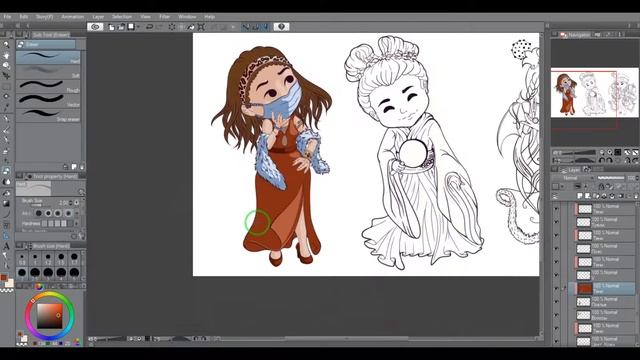Click Navigator zoom in icon
This screenshot has height=360, width=640.
610,153
